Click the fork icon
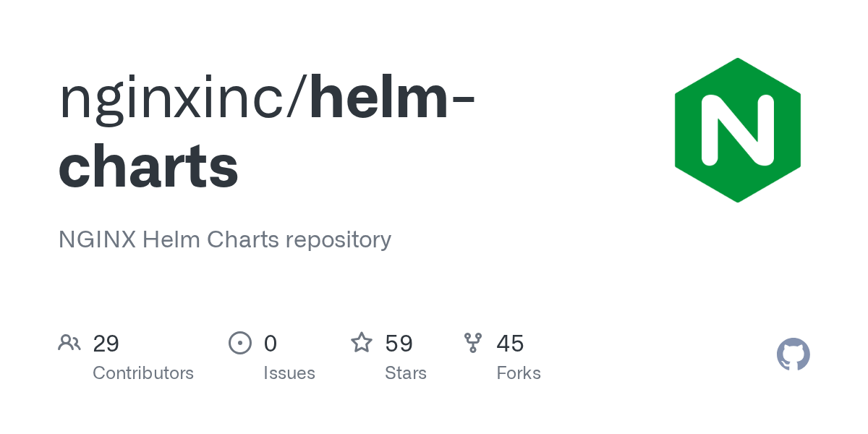Image resolution: width=868 pixels, height=434 pixels. point(473,343)
